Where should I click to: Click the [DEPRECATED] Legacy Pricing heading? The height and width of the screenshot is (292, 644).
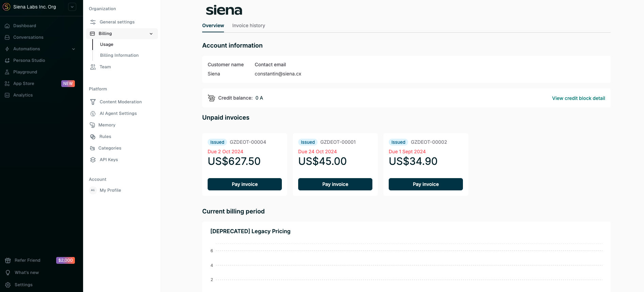(x=251, y=231)
